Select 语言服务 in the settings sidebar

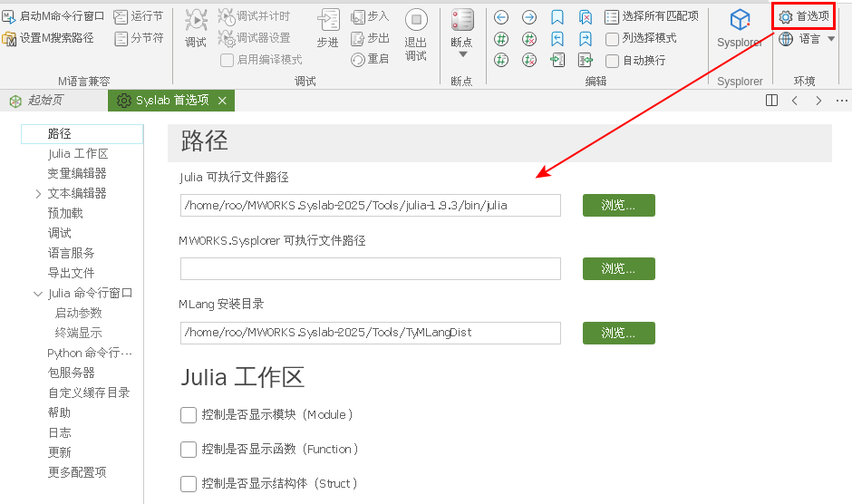[x=72, y=253]
